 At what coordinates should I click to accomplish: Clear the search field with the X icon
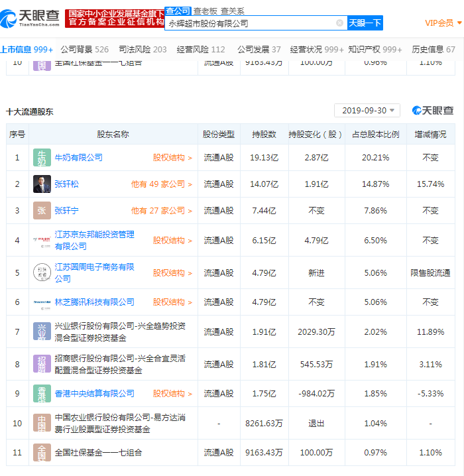340,23
